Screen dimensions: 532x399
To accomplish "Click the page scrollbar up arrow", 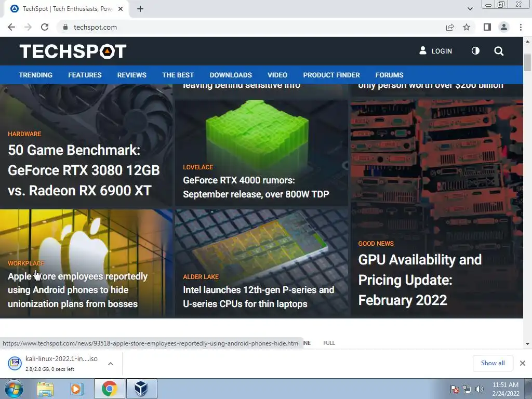I will pyautogui.click(x=528, y=42).
